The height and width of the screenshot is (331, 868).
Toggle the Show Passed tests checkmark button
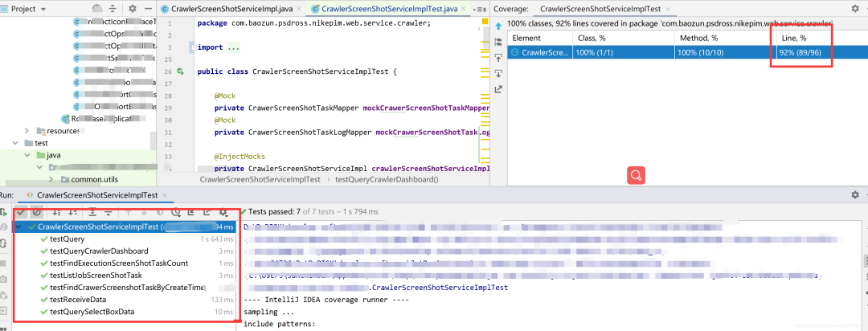point(21,212)
